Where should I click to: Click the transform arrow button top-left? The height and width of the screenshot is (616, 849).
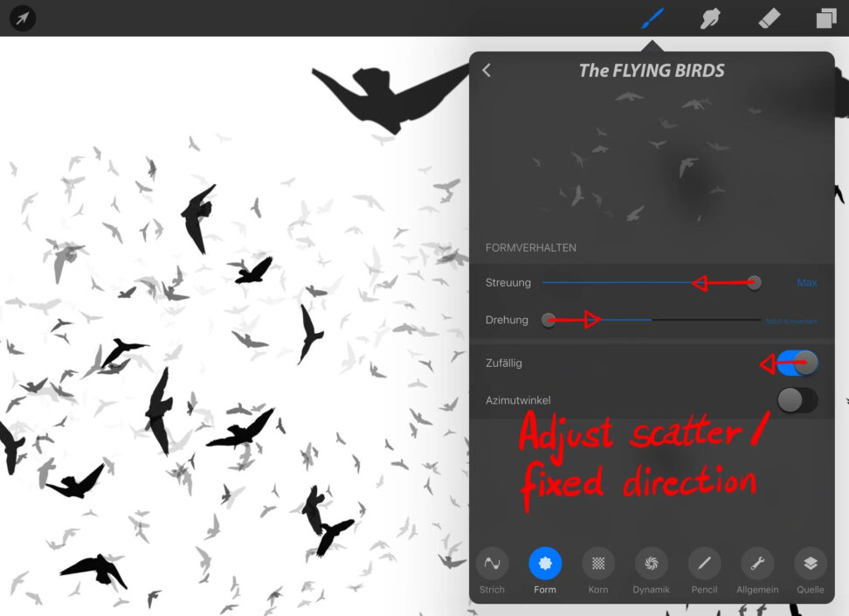[x=24, y=17]
